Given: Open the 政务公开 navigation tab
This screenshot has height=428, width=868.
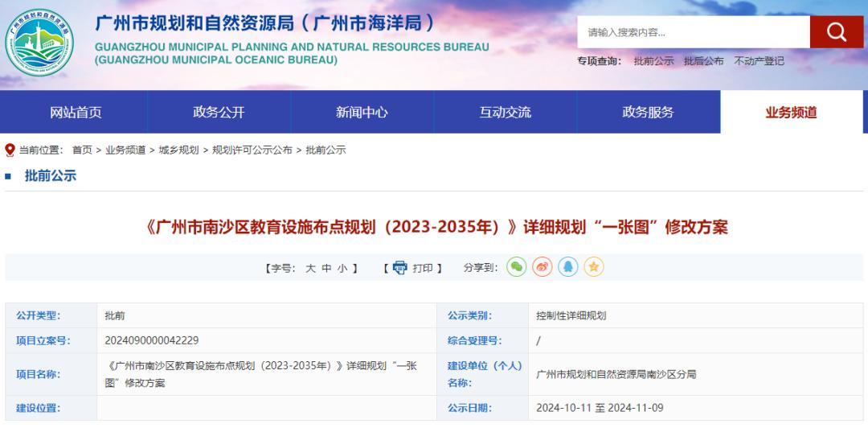Looking at the screenshot, I should tap(219, 113).
